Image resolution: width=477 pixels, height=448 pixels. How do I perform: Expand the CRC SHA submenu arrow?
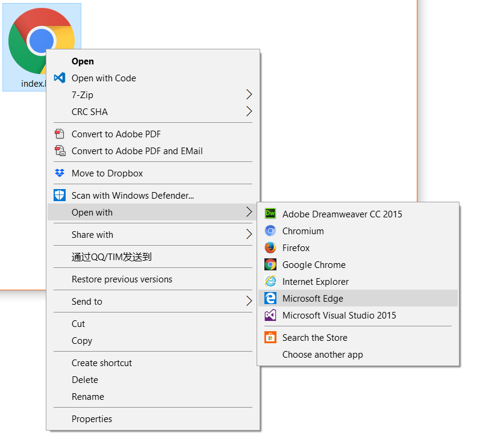click(249, 111)
